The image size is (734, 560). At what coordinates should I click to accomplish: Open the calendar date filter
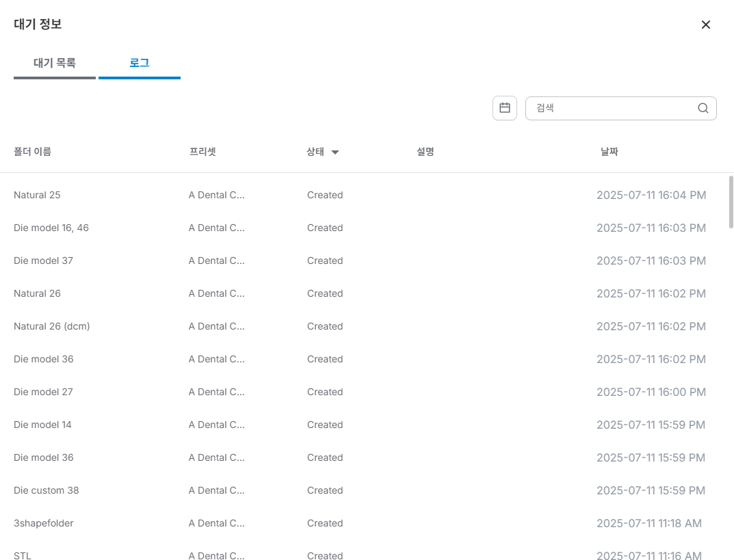pyautogui.click(x=505, y=108)
